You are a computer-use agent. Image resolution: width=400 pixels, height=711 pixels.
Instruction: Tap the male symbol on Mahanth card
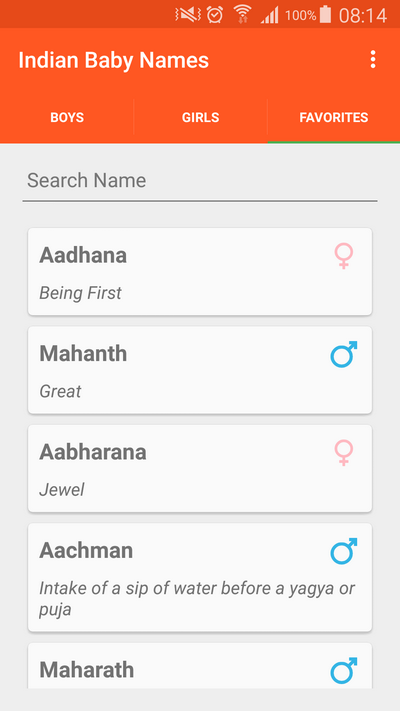[x=344, y=354]
